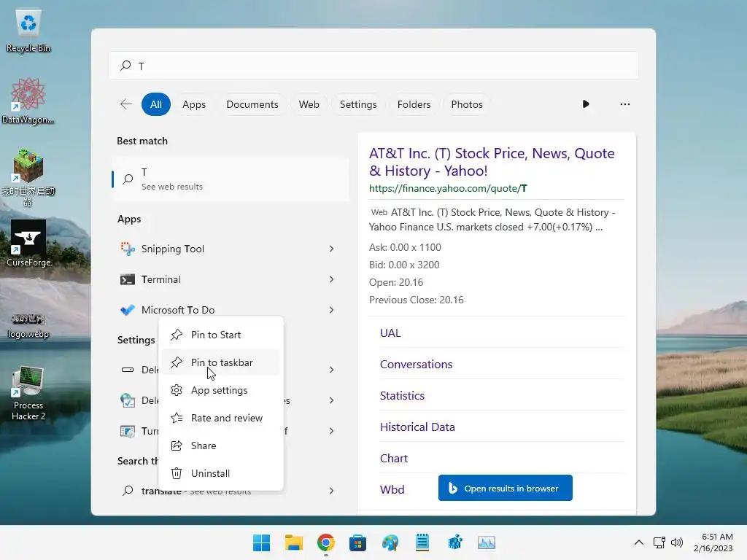Open the Notepad app from the taskbar

[422, 542]
